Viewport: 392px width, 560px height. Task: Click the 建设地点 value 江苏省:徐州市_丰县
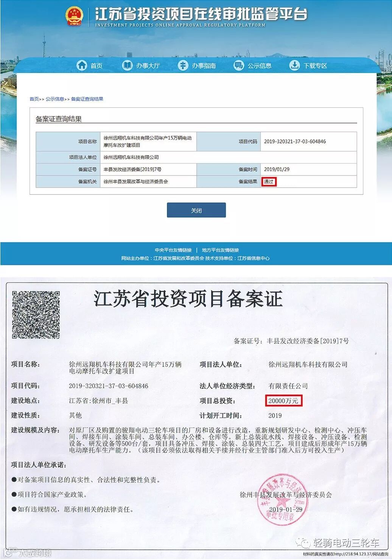[98, 401]
